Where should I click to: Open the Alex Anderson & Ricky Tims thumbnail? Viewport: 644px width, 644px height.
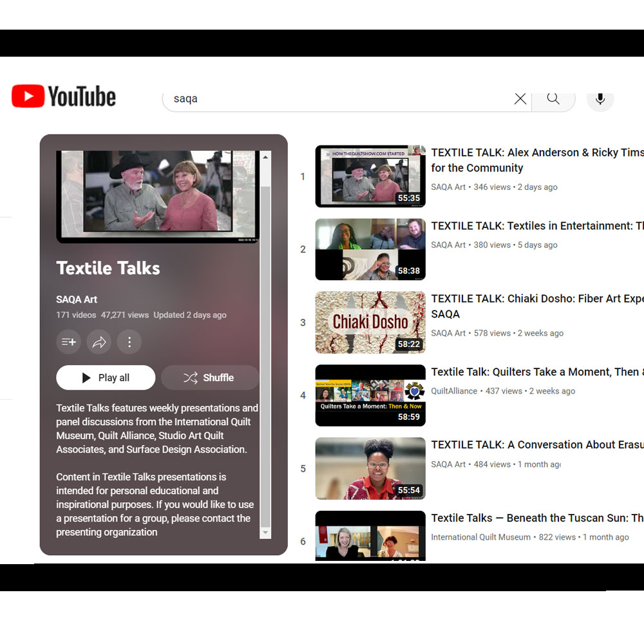(370, 176)
